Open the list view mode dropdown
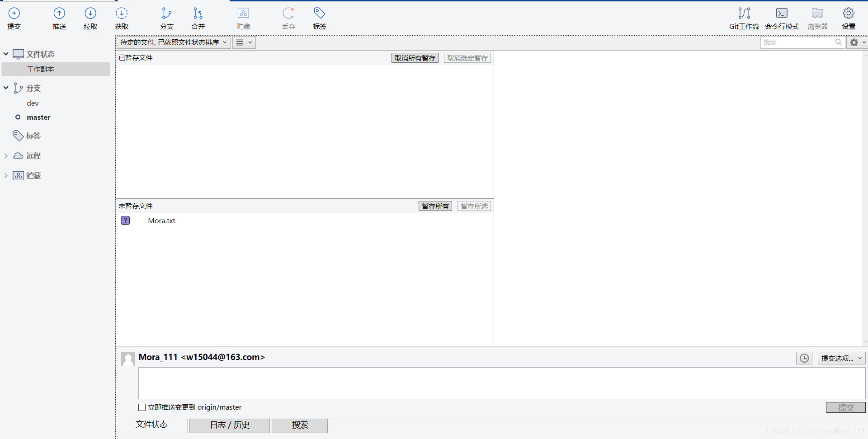Image resolution: width=868 pixels, height=439 pixels. [x=244, y=42]
